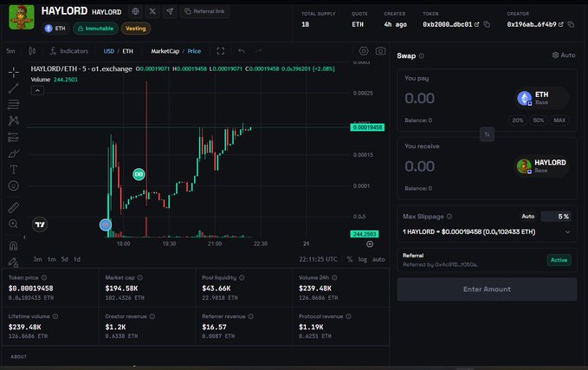Open the candle chart type selector

[32, 51]
